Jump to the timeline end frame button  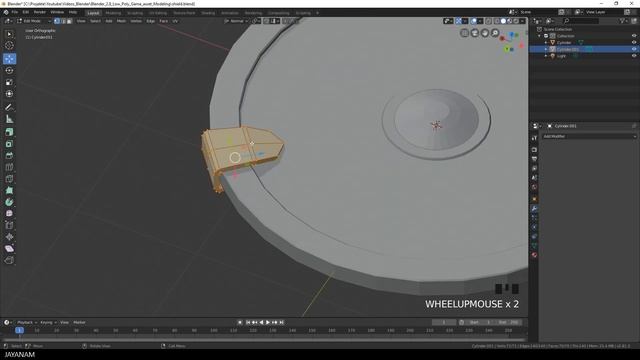[x=282, y=322]
